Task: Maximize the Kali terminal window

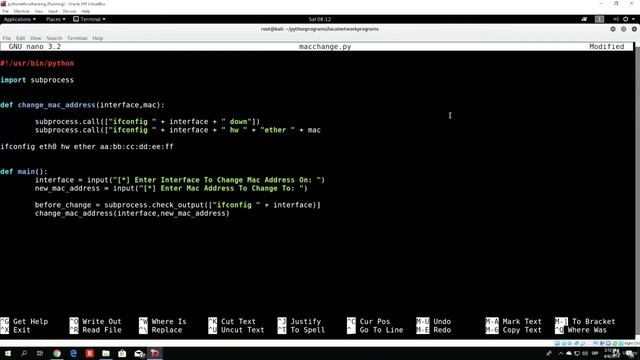Action: click(x=623, y=29)
